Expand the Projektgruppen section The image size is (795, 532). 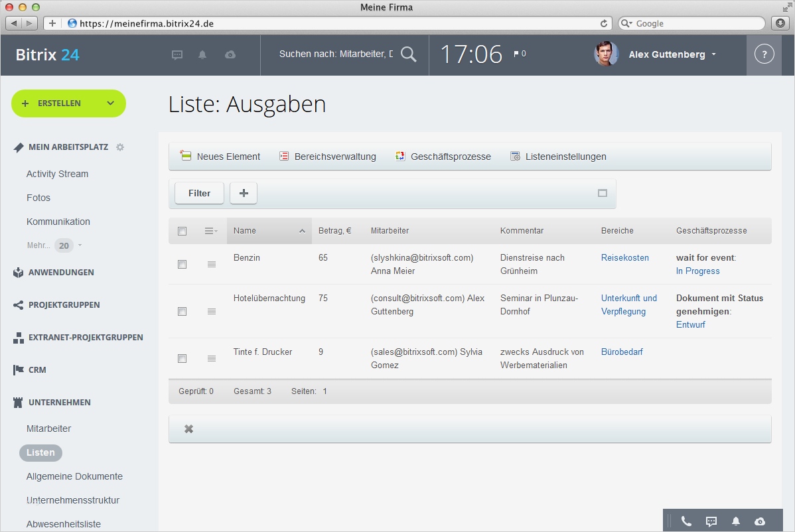tap(64, 305)
